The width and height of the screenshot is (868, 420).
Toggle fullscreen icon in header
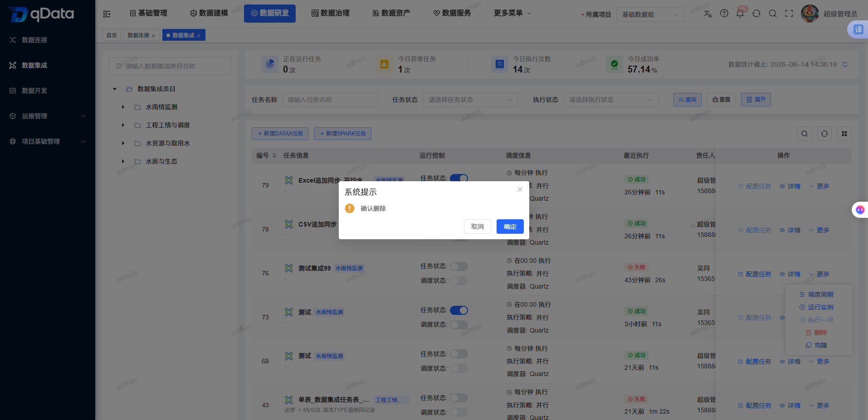(x=789, y=14)
